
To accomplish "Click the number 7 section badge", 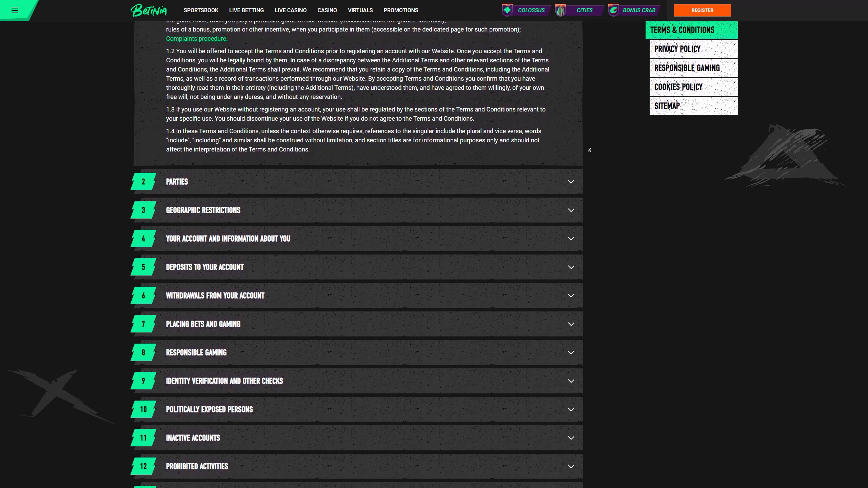I will click(143, 324).
